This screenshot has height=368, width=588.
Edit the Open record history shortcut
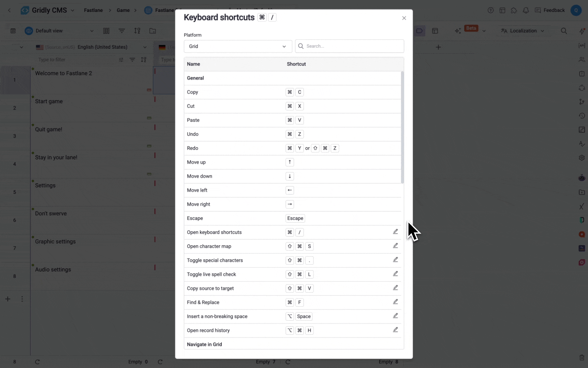pos(395,330)
